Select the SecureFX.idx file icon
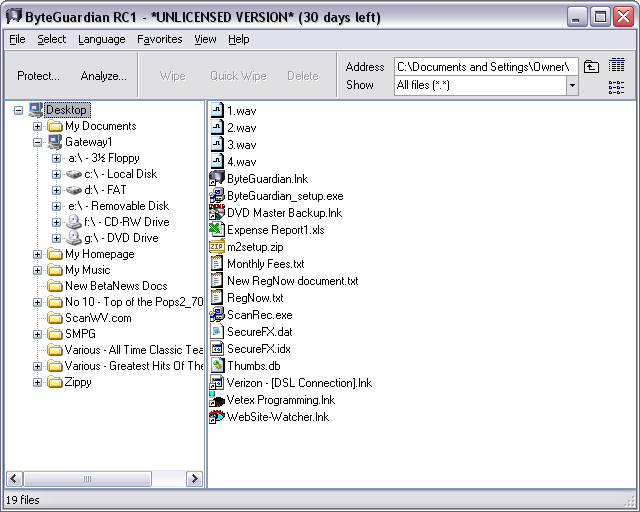 click(217, 349)
